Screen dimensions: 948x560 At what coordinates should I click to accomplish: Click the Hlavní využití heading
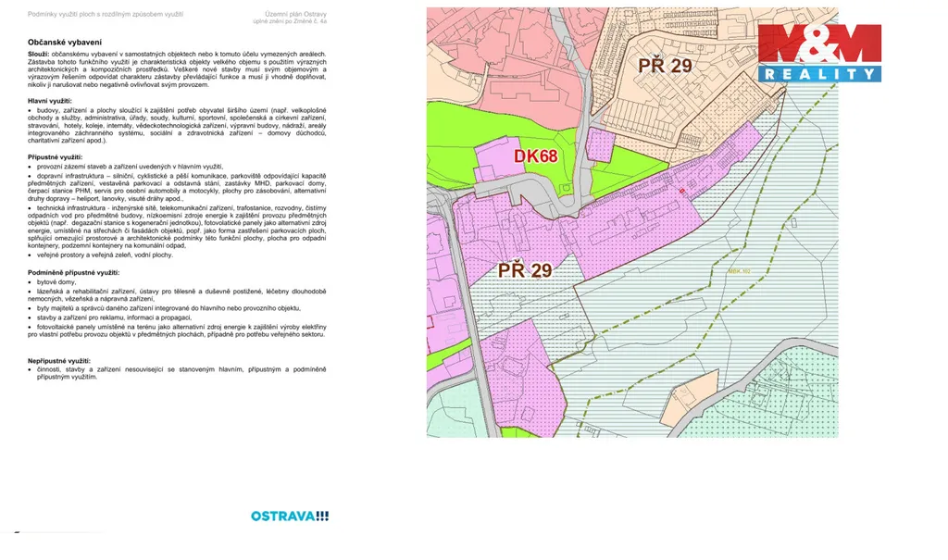pyautogui.click(x=49, y=100)
